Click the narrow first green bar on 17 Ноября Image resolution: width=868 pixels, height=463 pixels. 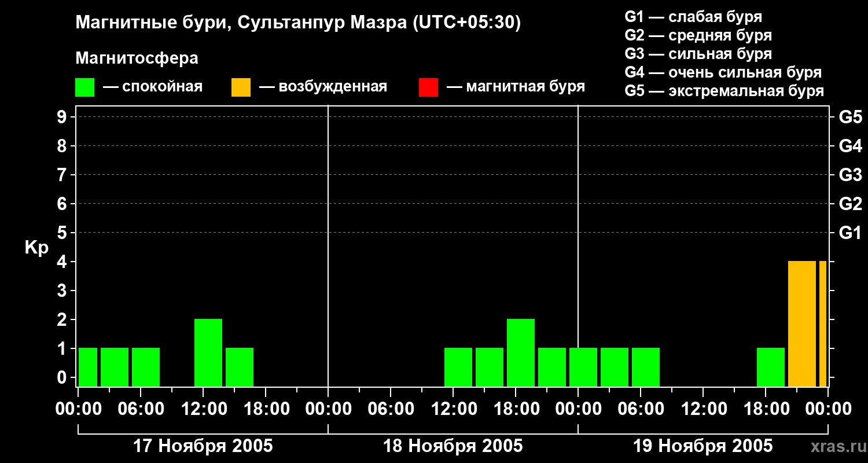pos(88,367)
